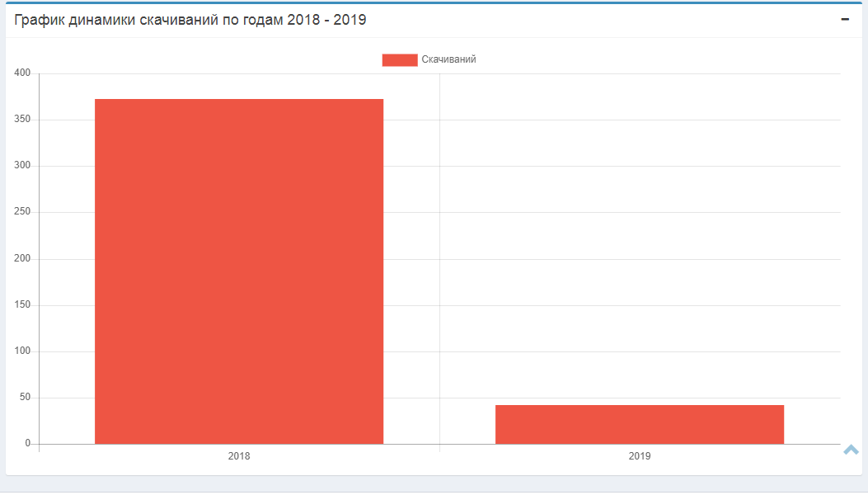Click the 100 y-axis tick label
868x495 pixels.
(x=22, y=351)
